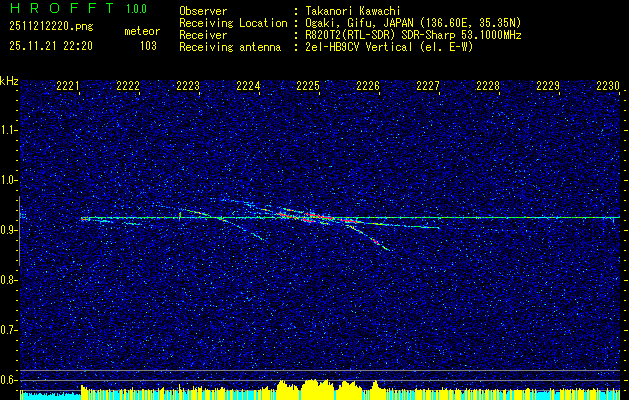Click the Observer field label
This screenshot has height=400, width=629.
point(203,11)
